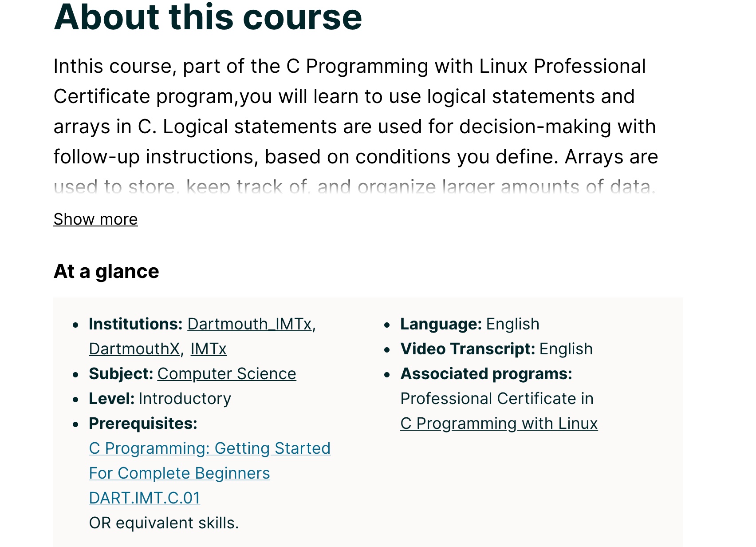Follow the DART.IMT.C.01 course code link
The height and width of the screenshot is (547, 756).
point(144,498)
